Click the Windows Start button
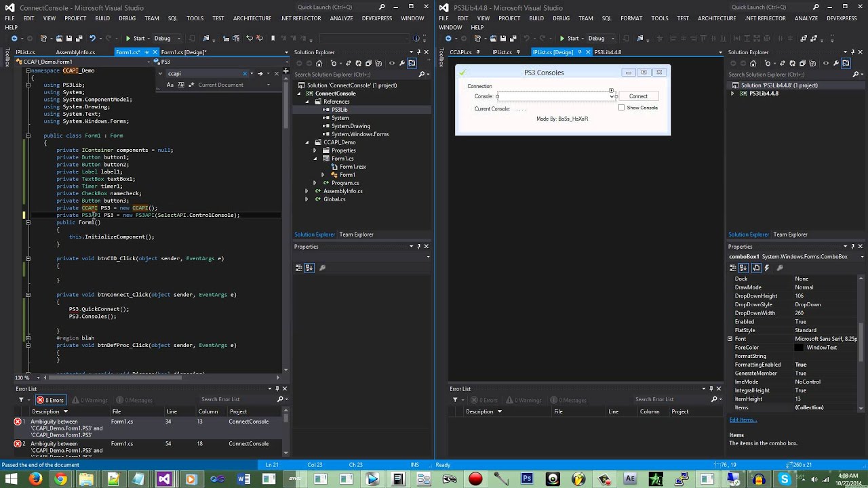 [10, 479]
